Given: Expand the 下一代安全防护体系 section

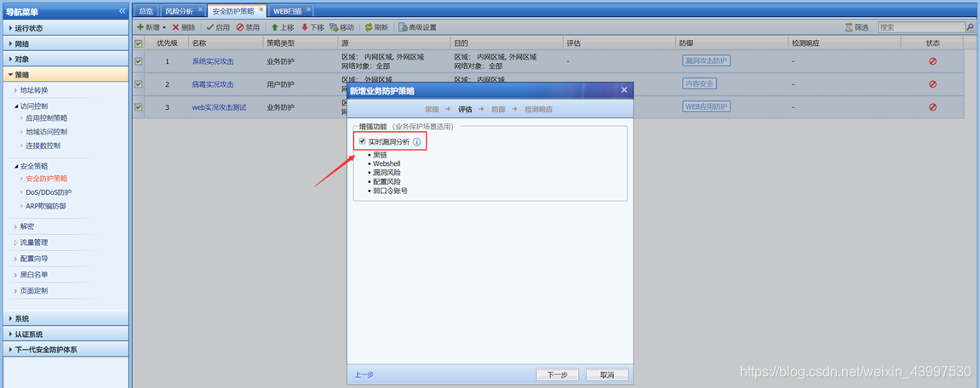Looking at the screenshot, I should [x=66, y=350].
